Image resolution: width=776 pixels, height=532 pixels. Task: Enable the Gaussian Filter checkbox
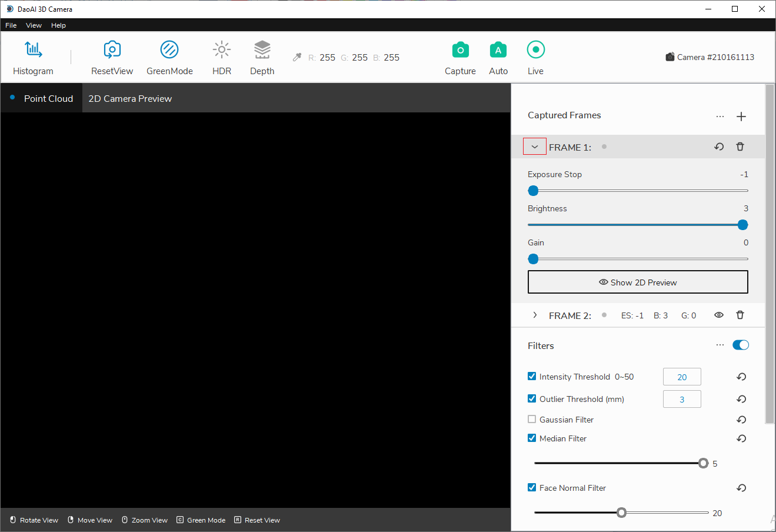[x=532, y=419]
